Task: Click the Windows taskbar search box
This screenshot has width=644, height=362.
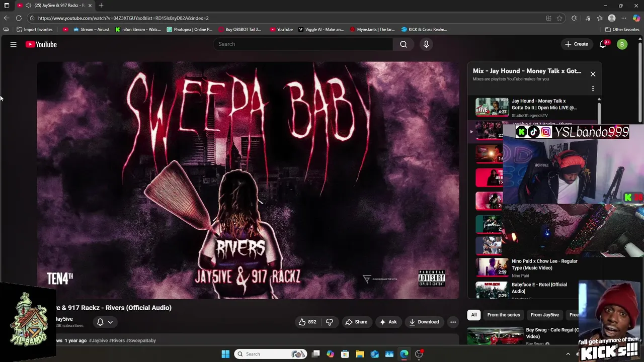Action: tap(271, 354)
